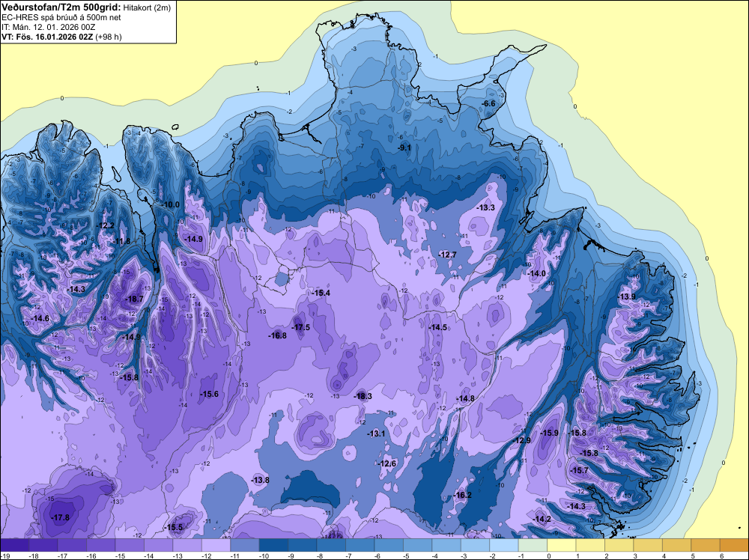Click the -14.2 temperature label
This screenshot has width=749, height=560.
542,519
